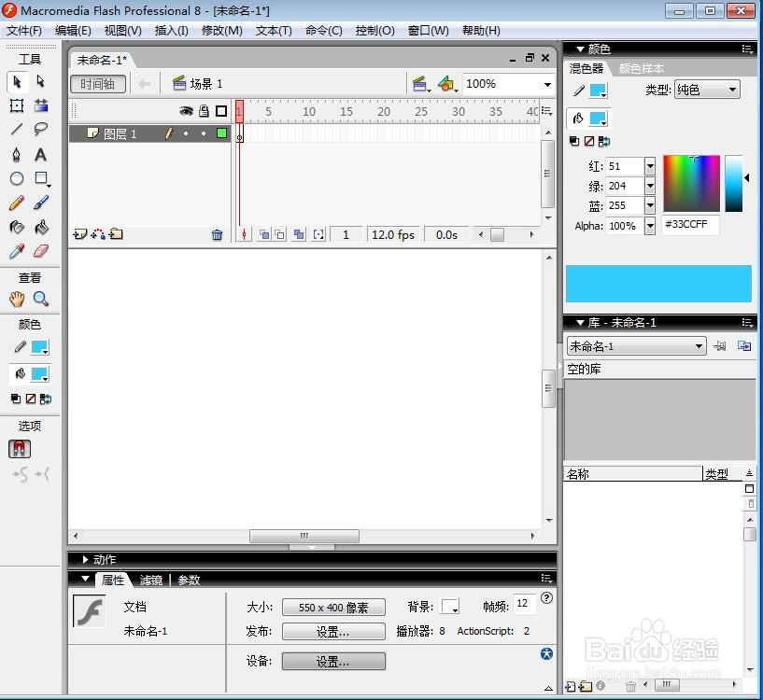Switch to the 滤镜 tab

click(151, 580)
